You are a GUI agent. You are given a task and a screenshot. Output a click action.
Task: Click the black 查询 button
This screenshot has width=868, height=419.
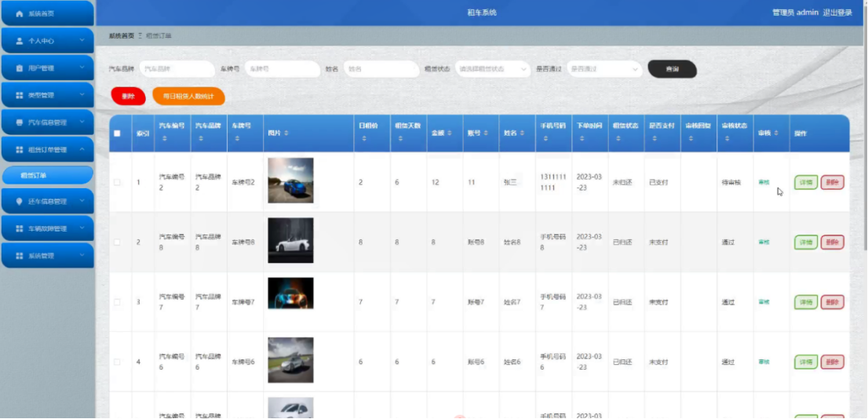click(672, 69)
